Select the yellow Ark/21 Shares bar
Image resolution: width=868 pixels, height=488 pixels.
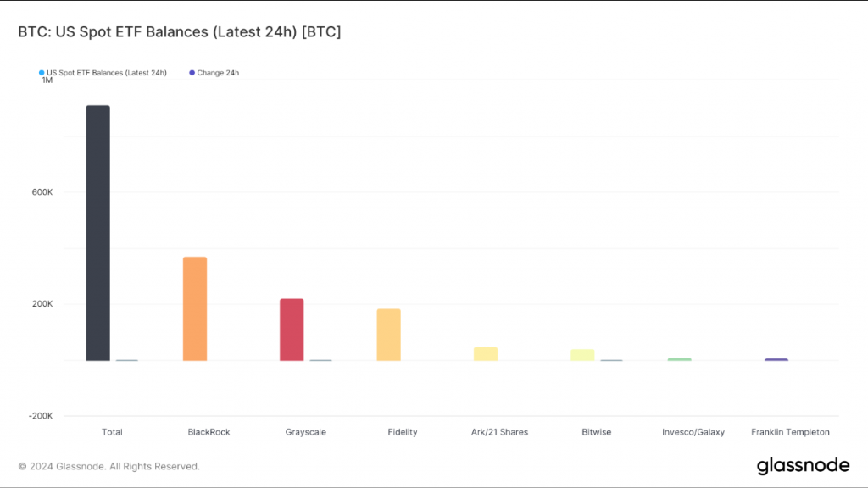tap(486, 354)
